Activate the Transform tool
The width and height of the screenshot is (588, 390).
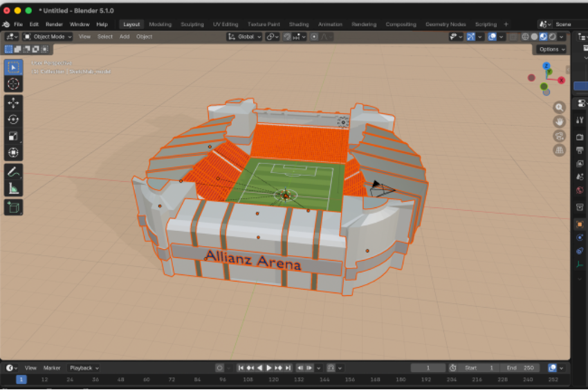click(x=14, y=153)
